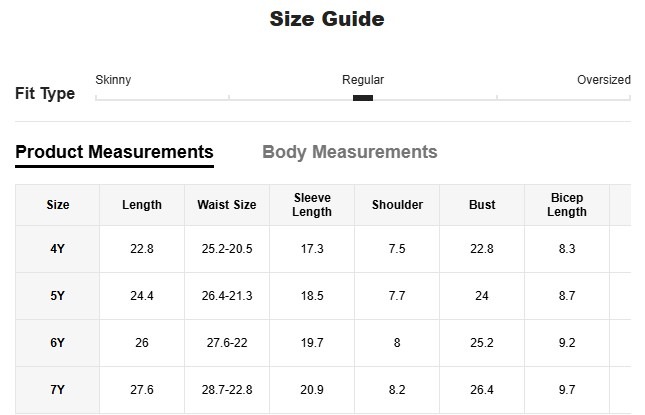Image resolution: width=645 pixels, height=415 pixels.
Task: Select the Shoulder column header
Action: coord(397,205)
